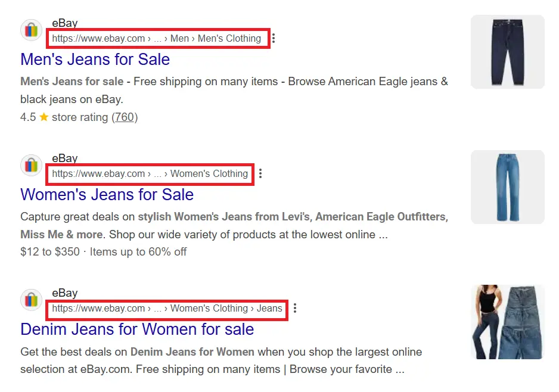Viewport: 559px width, 392px height.
Task: Click the eBay favicon on the first result
Action: coord(31,30)
